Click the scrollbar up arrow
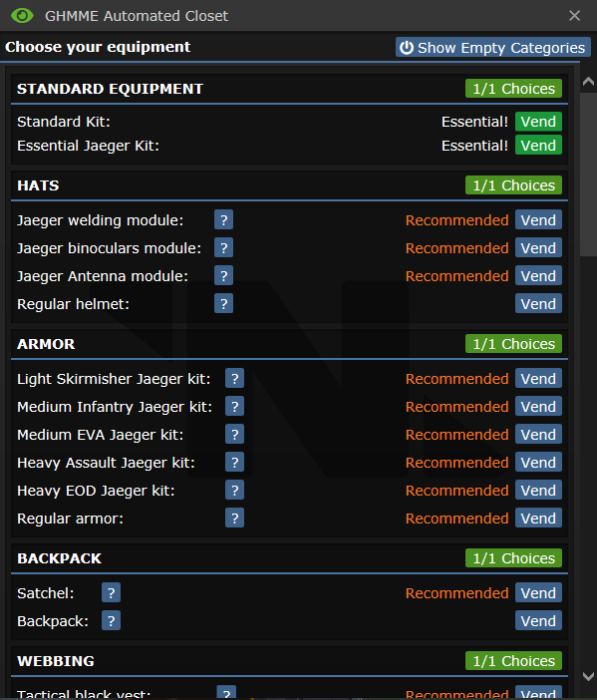 point(588,82)
